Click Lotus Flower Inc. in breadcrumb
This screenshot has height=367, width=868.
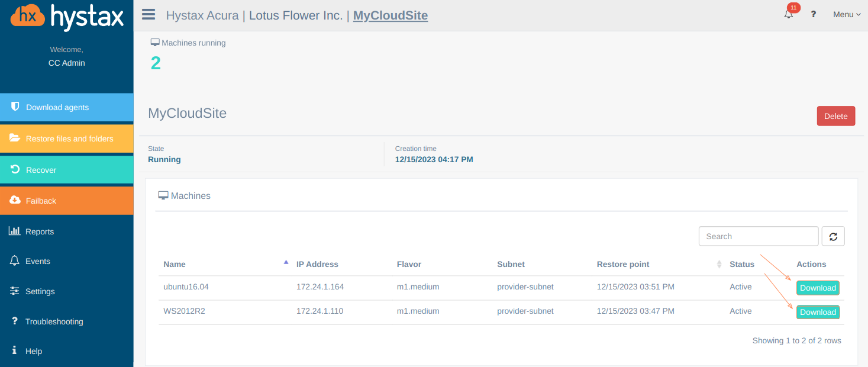pos(296,15)
